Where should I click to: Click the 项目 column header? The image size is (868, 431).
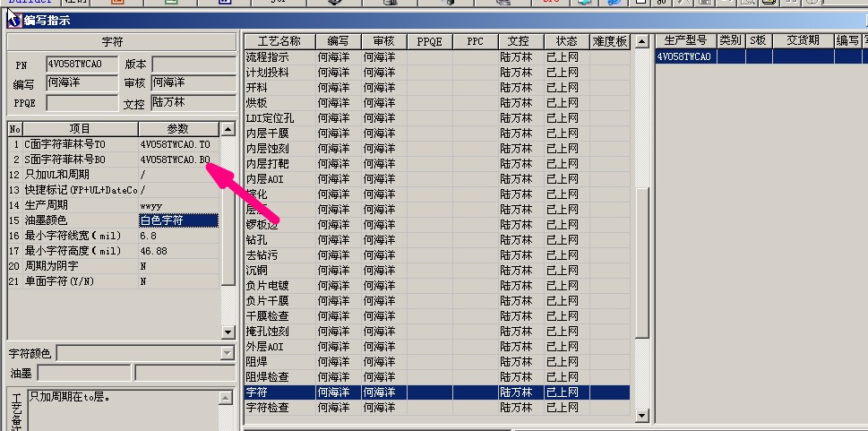coord(80,129)
